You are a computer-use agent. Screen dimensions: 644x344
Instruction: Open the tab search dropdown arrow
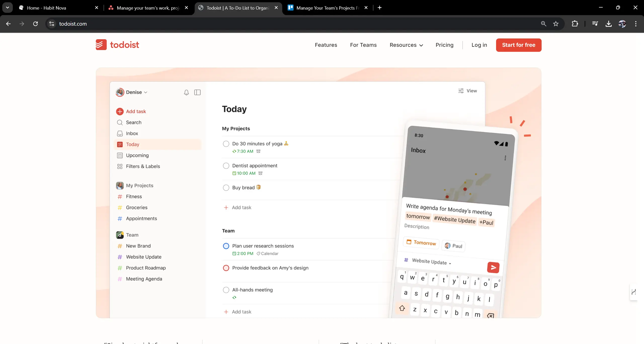[8, 8]
